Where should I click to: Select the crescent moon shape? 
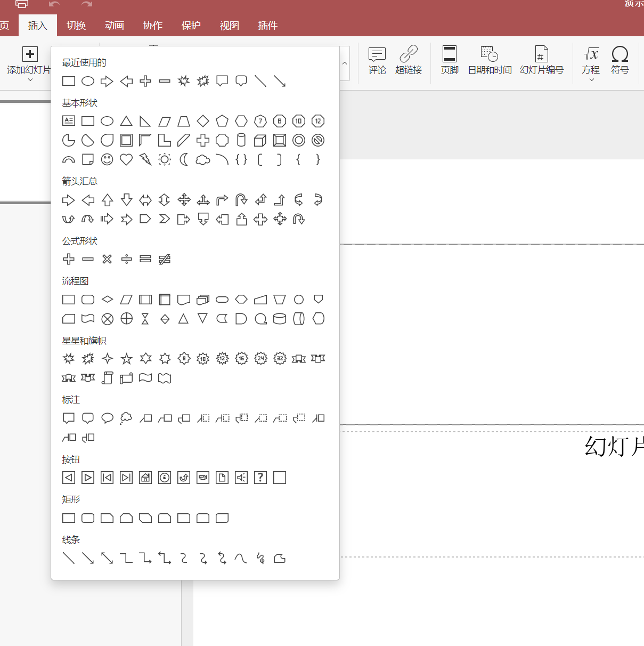tap(184, 159)
